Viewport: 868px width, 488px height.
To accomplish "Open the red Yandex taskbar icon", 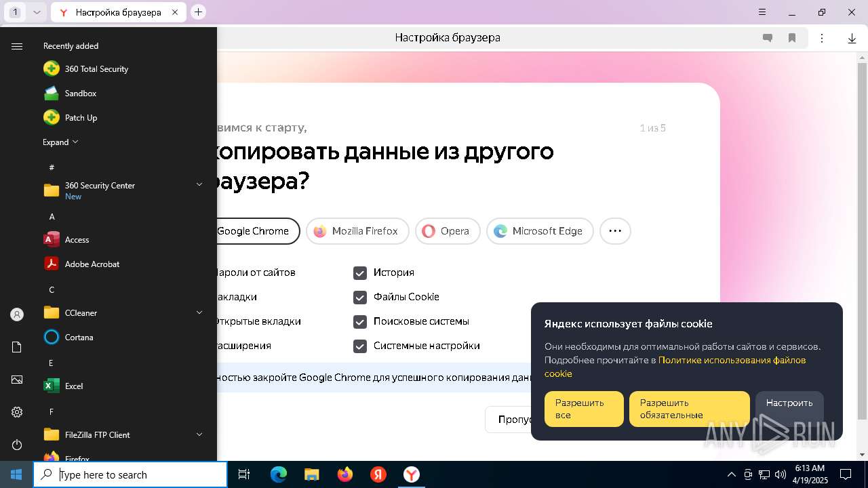I will (x=378, y=474).
